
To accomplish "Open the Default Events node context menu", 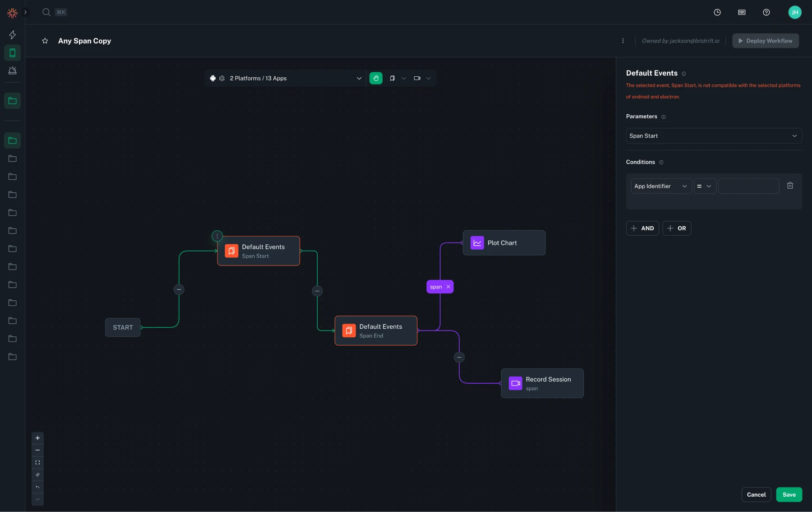I will [217, 236].
